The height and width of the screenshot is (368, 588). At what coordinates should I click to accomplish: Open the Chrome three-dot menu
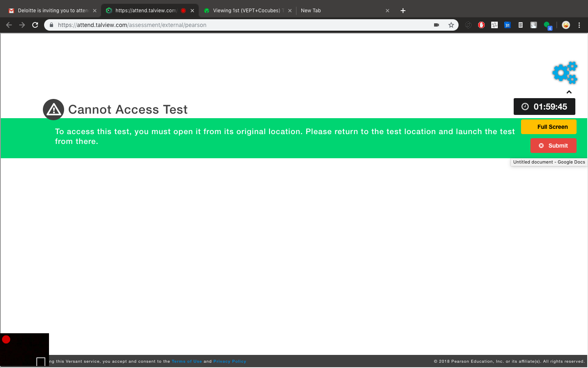click(x=579, y=25)
